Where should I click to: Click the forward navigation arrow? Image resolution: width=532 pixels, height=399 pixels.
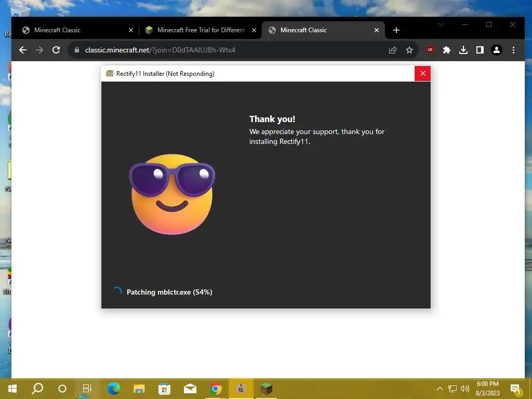39,50
